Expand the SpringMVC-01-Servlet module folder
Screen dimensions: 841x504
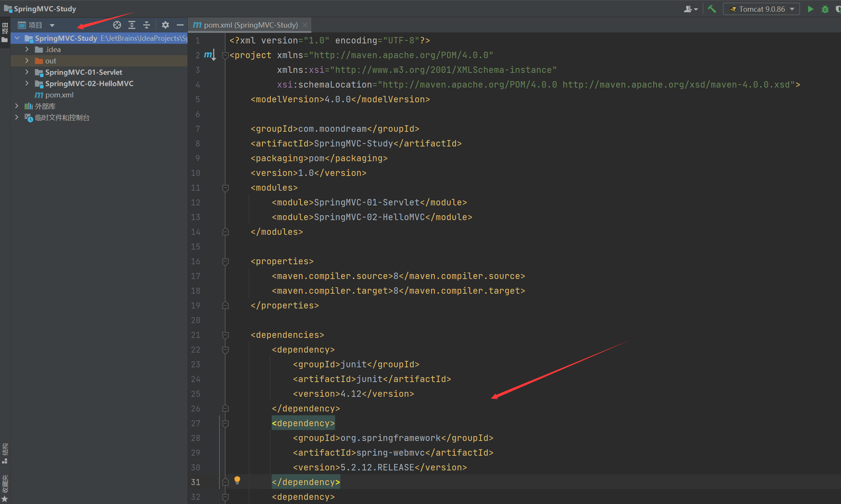point(27,72)
